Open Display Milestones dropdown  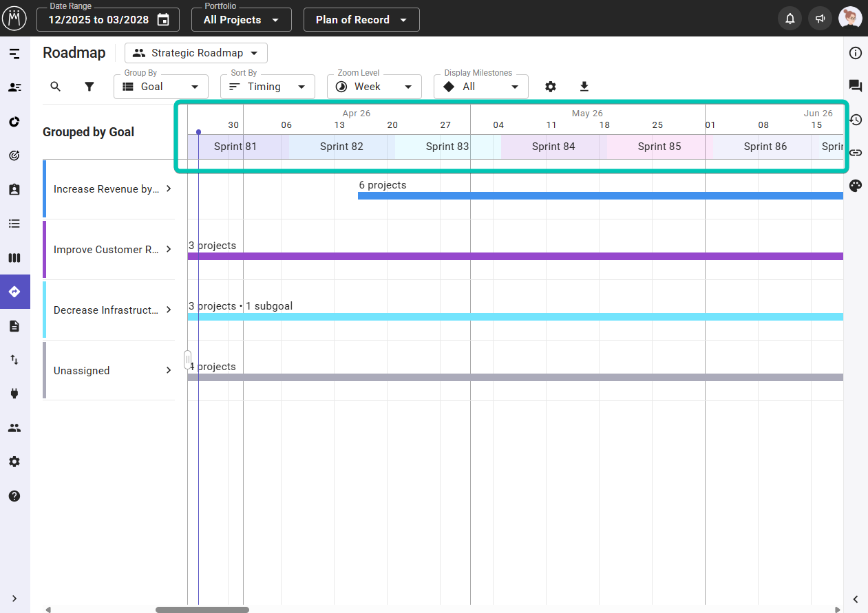coord(480,87)
